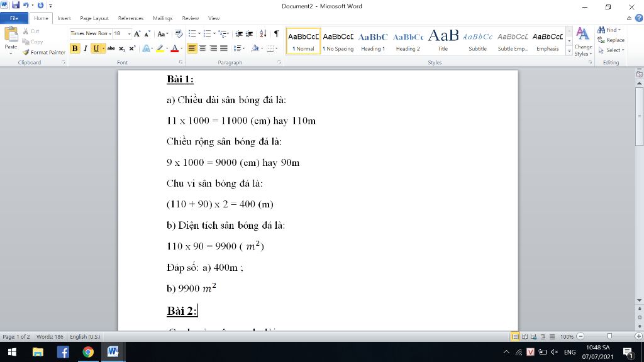The width and height of the screenshot is (644, 362).
Task: Apply red font color
Action: pos(175,48)
